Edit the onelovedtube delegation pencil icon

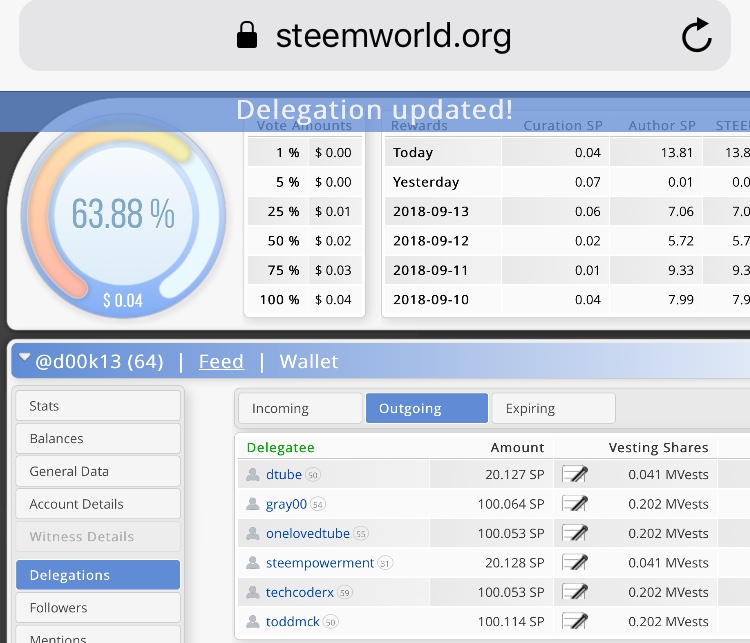click(x=574, y=533)
